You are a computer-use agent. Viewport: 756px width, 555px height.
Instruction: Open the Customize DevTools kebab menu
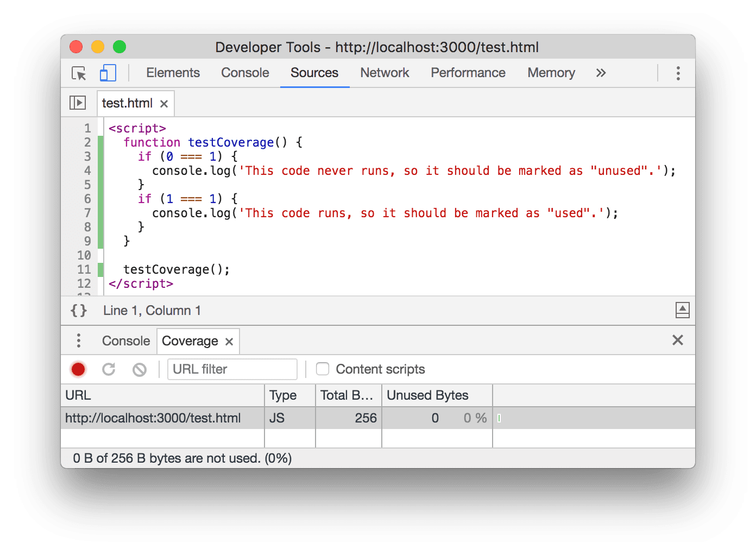click(678, 72)
